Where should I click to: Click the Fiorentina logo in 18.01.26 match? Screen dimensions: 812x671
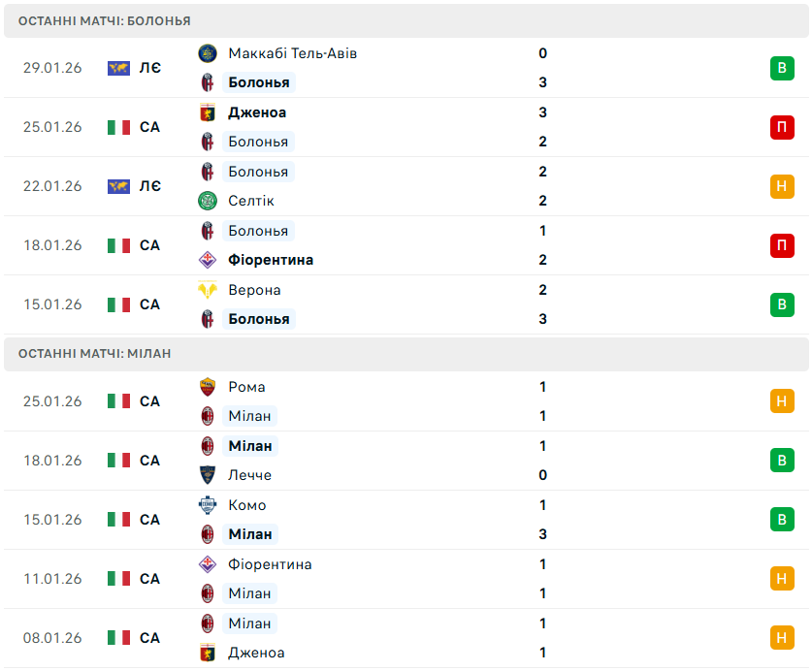(x=207, y=260)
